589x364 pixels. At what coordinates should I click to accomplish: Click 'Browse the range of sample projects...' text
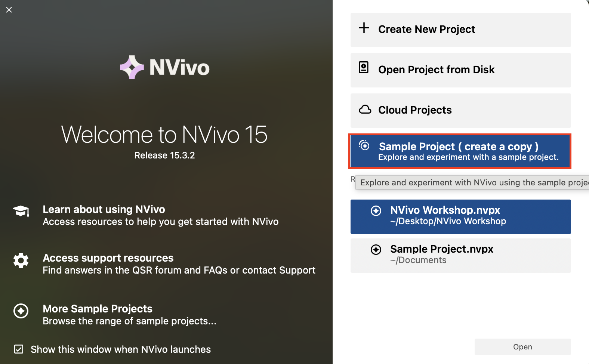click(x=129, y=321)
